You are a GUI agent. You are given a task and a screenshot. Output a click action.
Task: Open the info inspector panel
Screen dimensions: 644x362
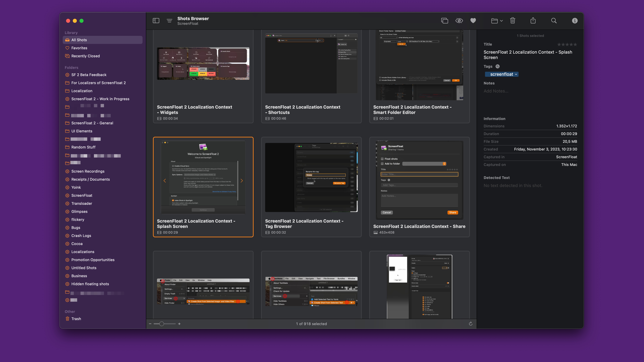[x=575, y=20]
